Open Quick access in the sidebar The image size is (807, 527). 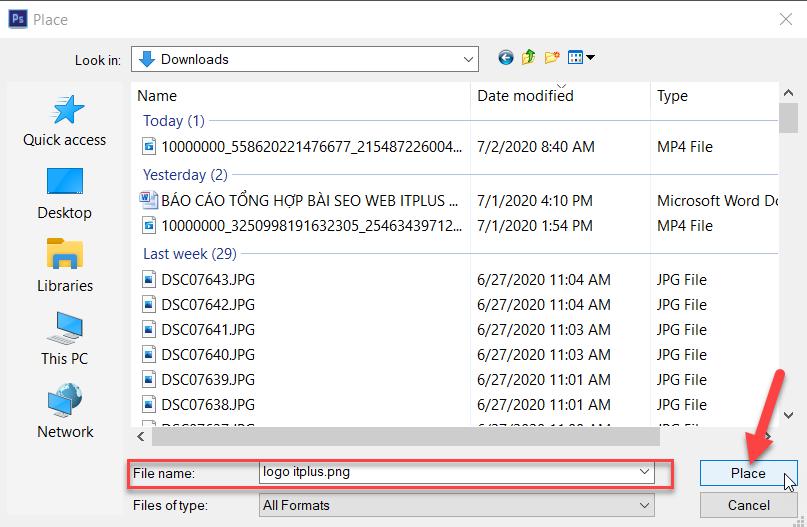click(65, 121)
